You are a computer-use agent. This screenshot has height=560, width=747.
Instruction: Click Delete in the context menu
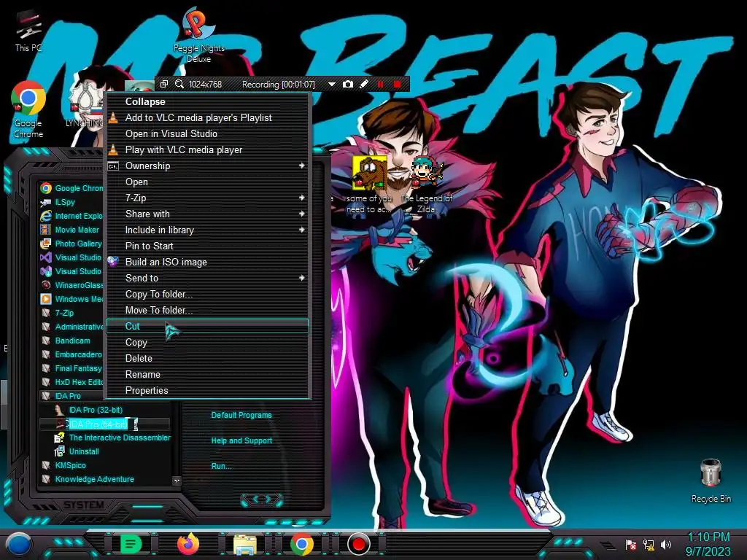tap(208, 358)
